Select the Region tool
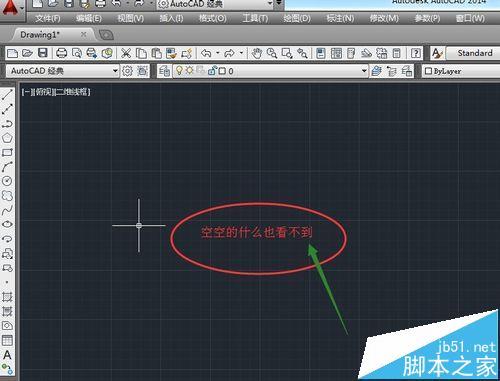Image resolution: width=500 pixels, height=381 pixels. click(7, 326)
